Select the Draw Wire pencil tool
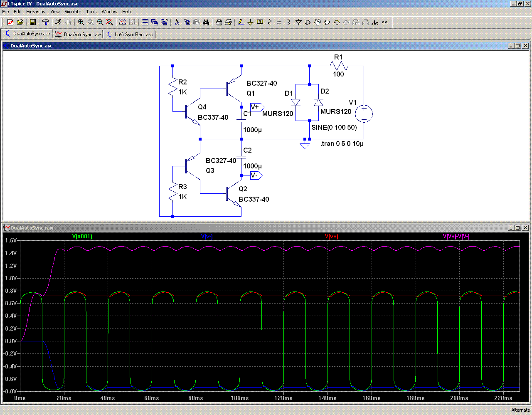 point(241,22)
